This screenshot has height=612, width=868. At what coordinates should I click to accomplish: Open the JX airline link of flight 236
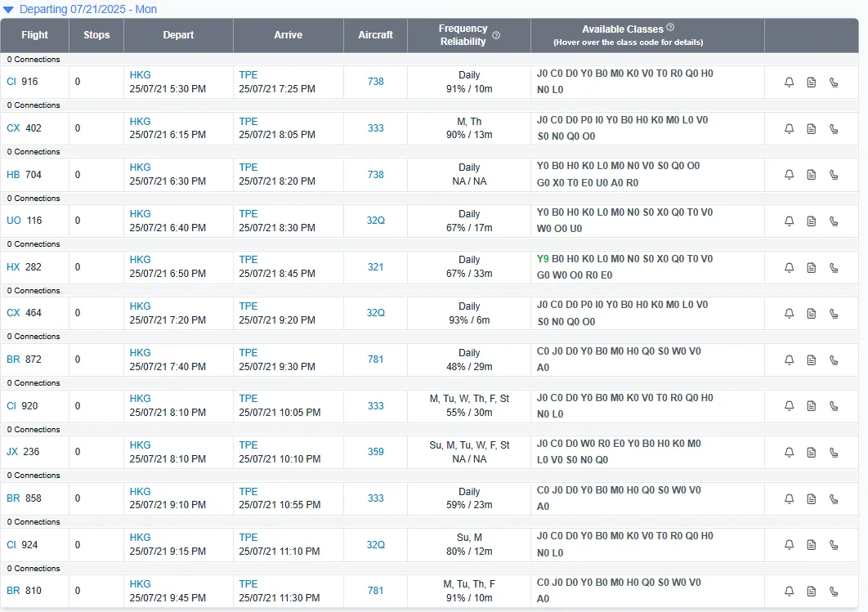12,452
